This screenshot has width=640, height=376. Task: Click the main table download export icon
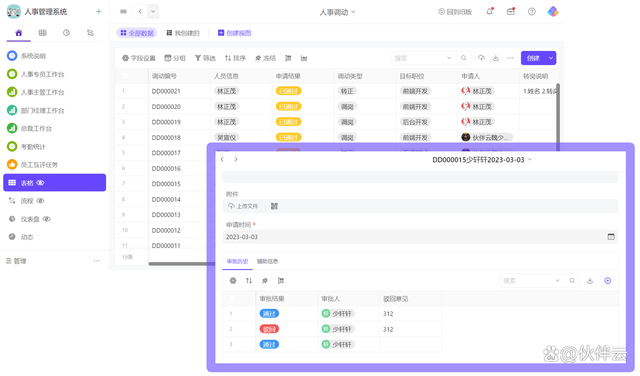pyautogui.click(x=496, y=58)
